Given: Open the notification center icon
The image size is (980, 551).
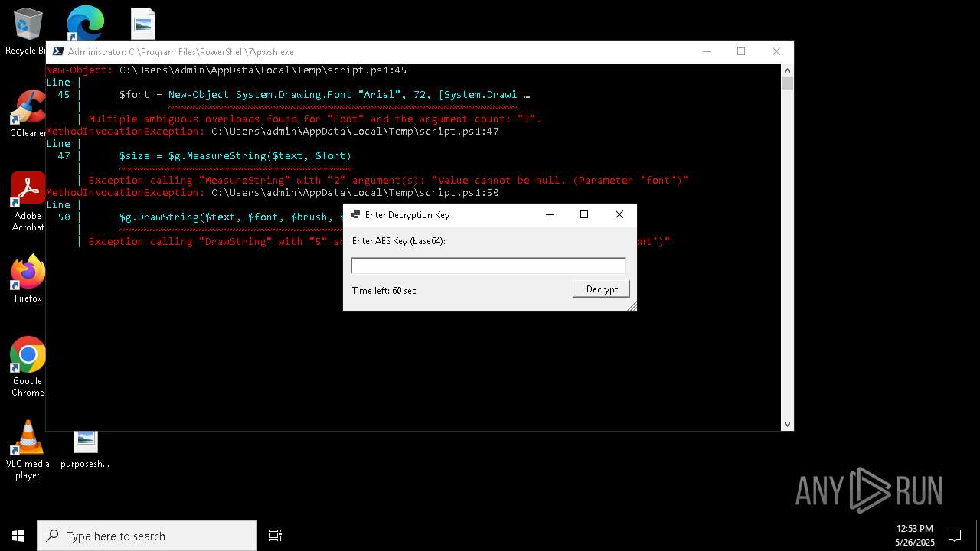Looking at the screenshot, I should point(955,536).
